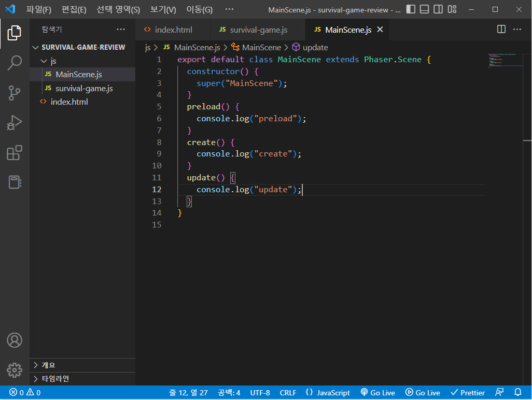Open editor more actions ellipsis
Screen dimensions: 532x400
[517, 29]
